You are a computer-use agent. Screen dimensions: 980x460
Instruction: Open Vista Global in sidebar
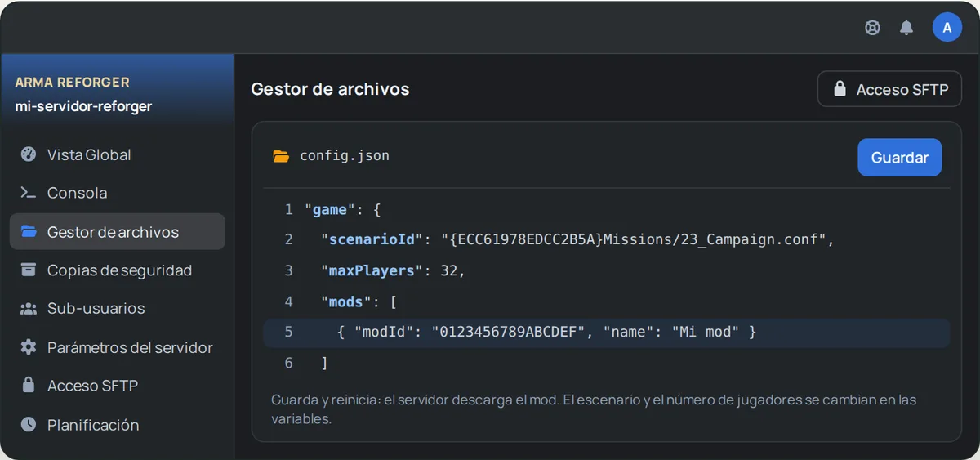coord(118,154)
